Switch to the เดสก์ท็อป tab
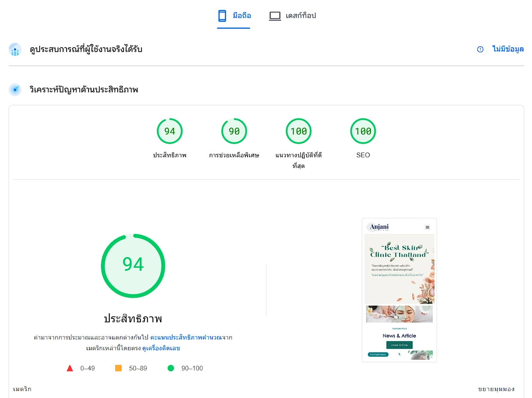The width and height of the screenshot is (532, 398). (292, 16)
